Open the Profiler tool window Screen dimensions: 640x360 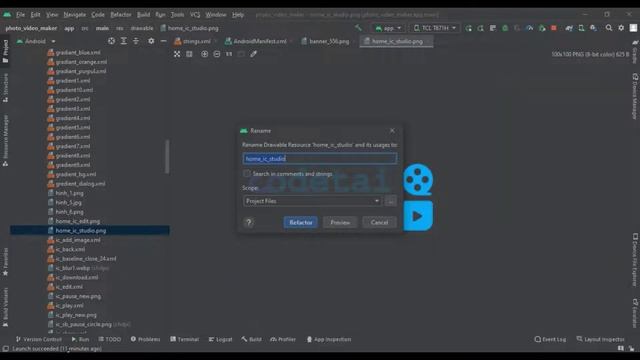[283, 339]
